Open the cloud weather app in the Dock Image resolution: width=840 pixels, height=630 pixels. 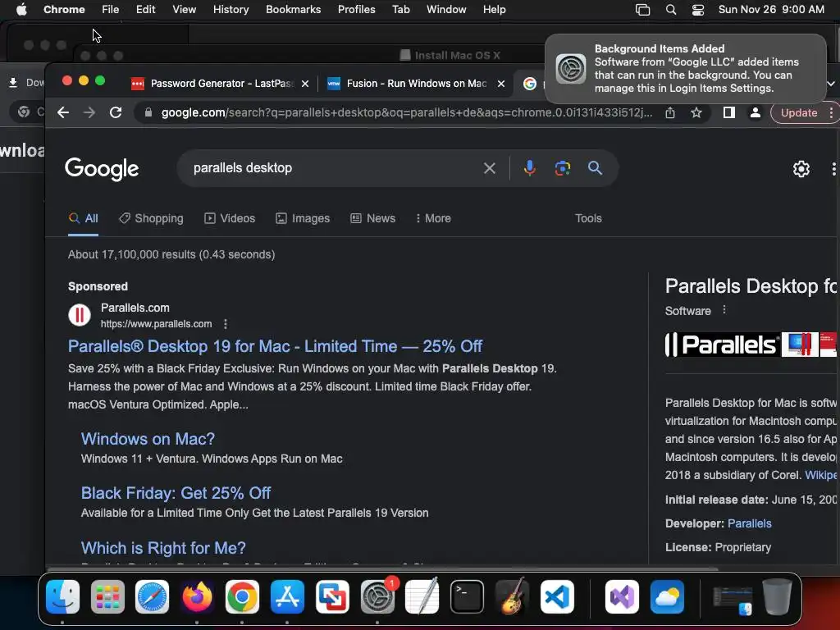pyautogui.click(x=667, y=597)
